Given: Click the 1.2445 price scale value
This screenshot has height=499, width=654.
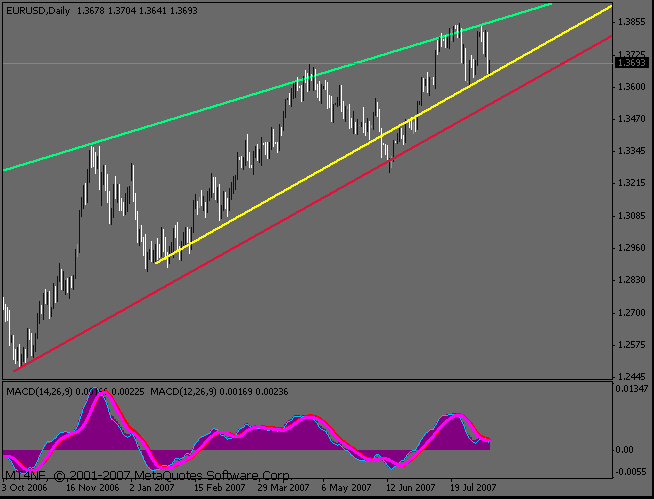Looking at the screenshot, I should tap(631, 377).
